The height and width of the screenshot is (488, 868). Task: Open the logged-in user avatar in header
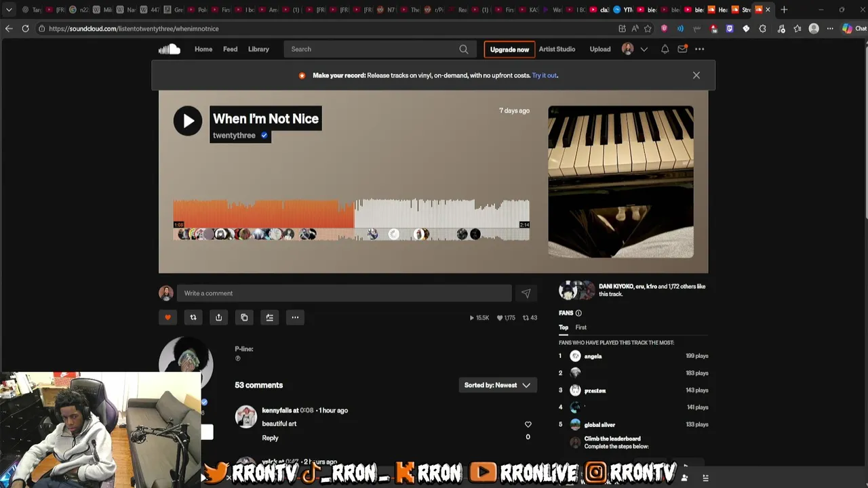pyautogui.click(x=627, y=49)
